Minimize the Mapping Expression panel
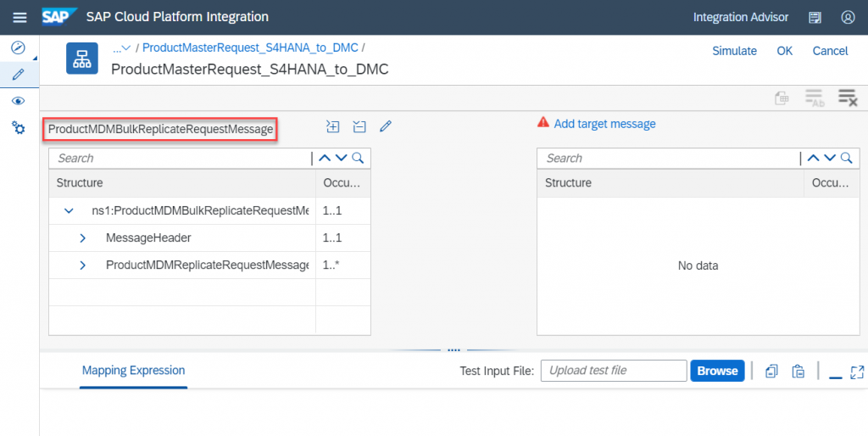This screenshot has height=436, width=868. (x=835, y=377)
